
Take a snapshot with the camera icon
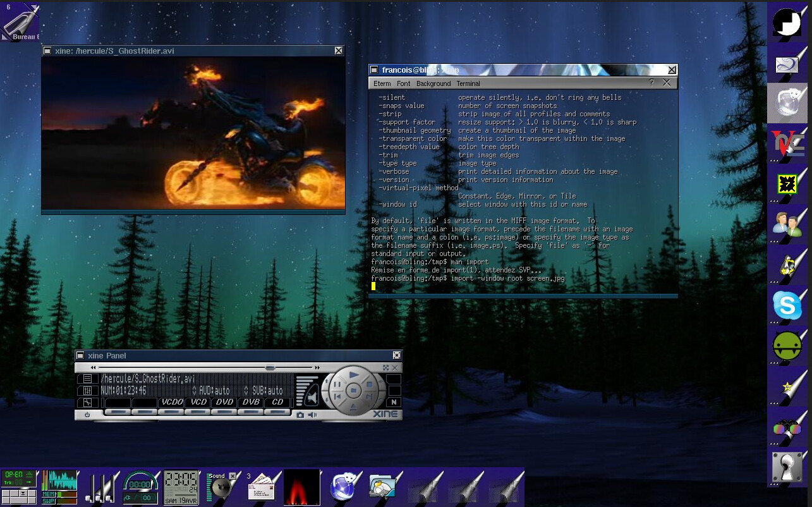coord(300,415)
